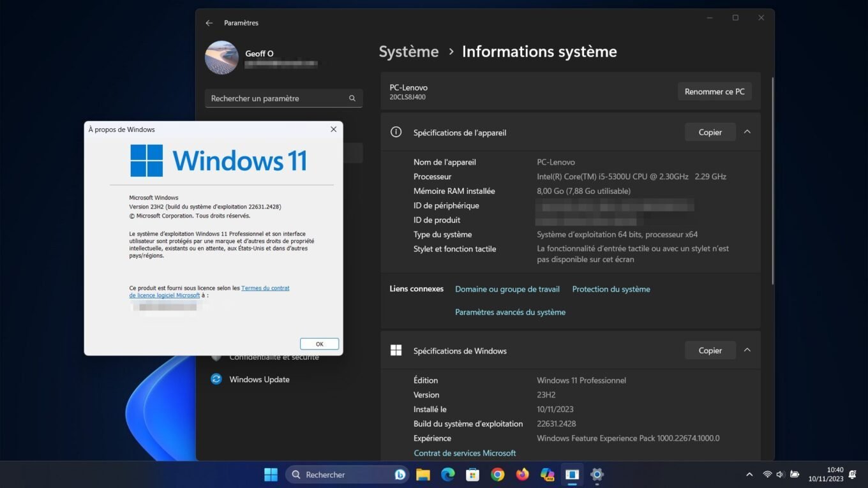
Task: Copy device specifications with Copier
Action: 710,132
